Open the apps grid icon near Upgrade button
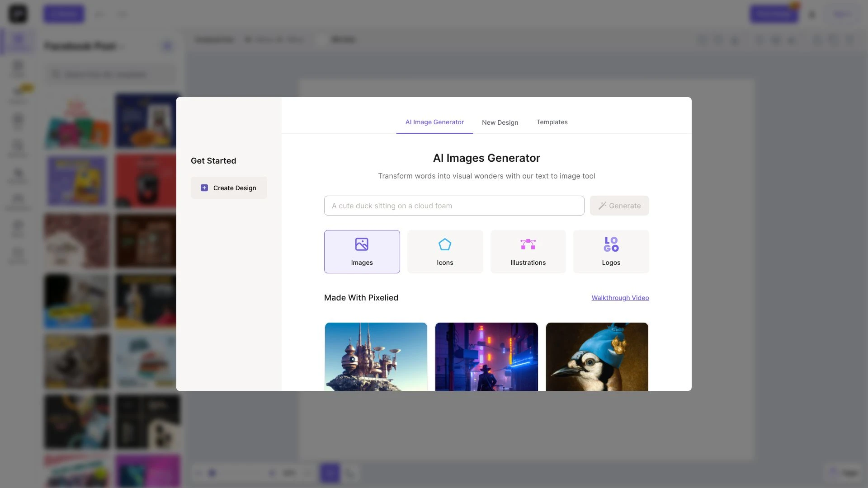Viewport: 868px width, 488px height. click(x=812, y=14)
